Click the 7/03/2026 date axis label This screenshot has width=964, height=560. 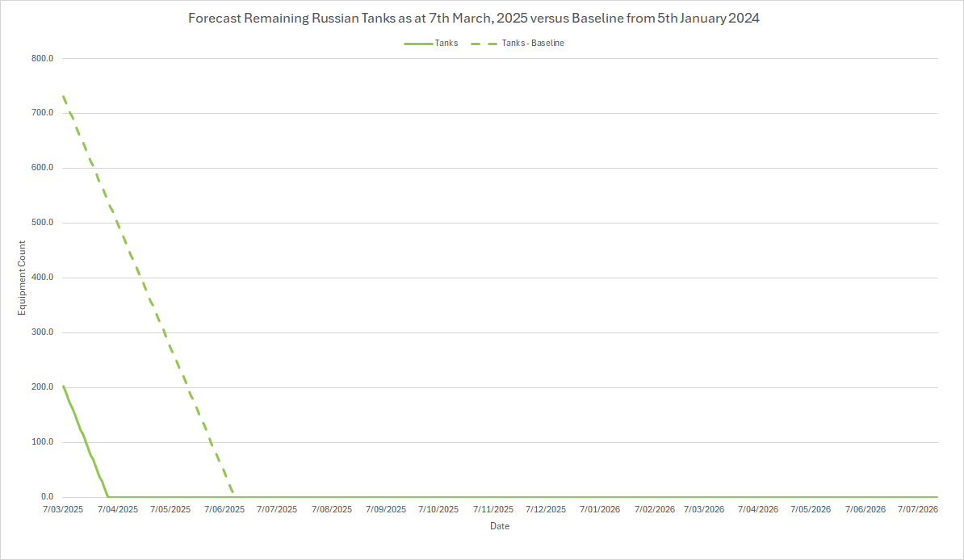coord(705,509)
